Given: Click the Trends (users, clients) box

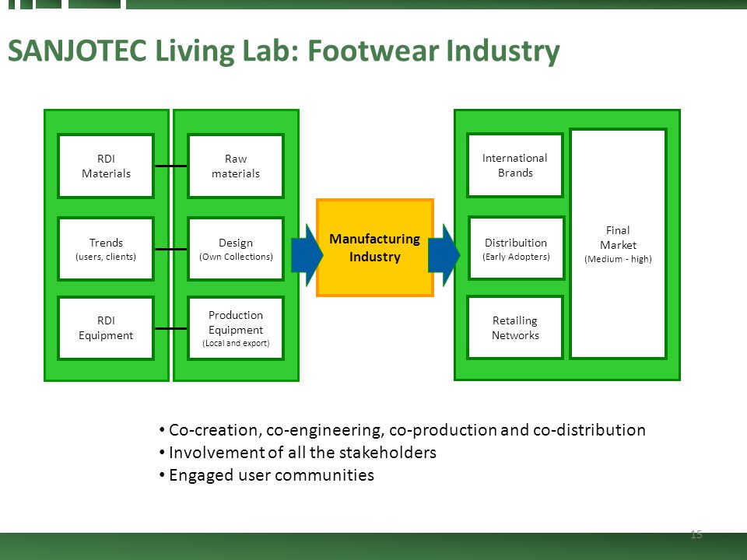Looking at the screenshot, I should click(106, 249).
